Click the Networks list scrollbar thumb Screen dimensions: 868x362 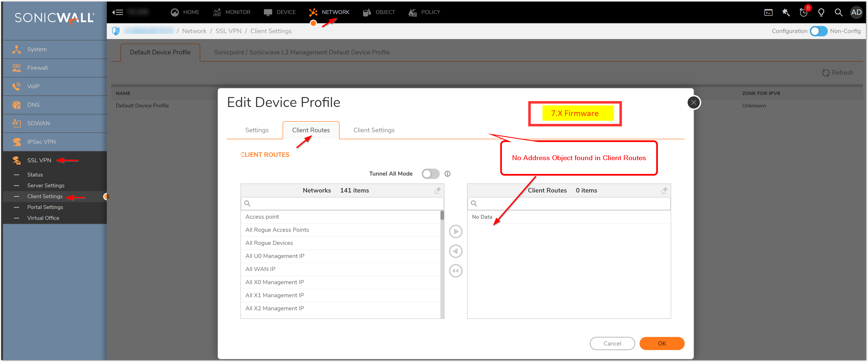(442, 216)
